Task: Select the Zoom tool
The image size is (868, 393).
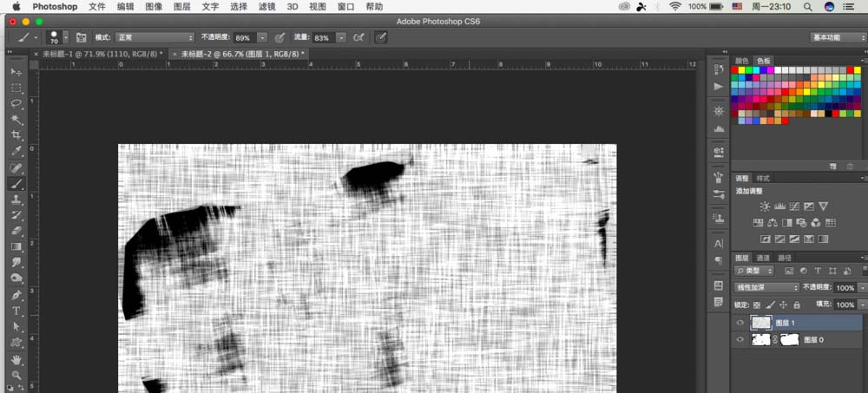Action: [x=16, y=375]
